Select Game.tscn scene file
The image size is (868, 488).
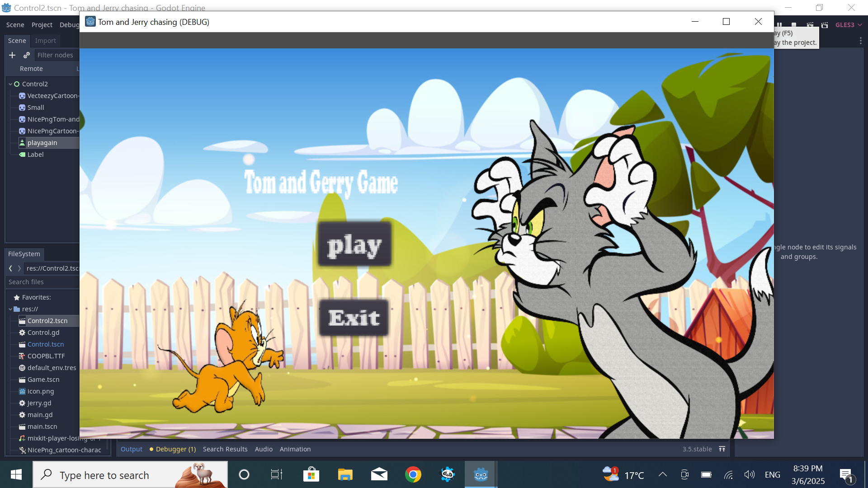[43, 380]
